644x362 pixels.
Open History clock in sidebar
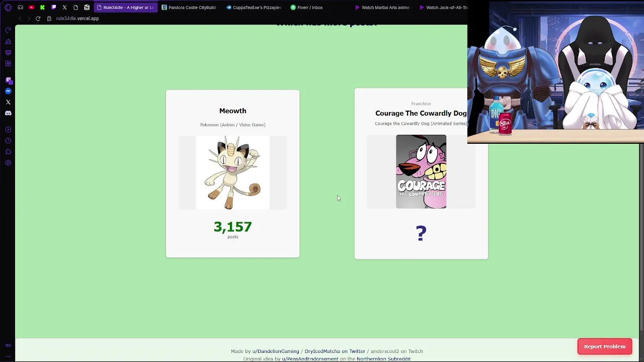[8, 141]
